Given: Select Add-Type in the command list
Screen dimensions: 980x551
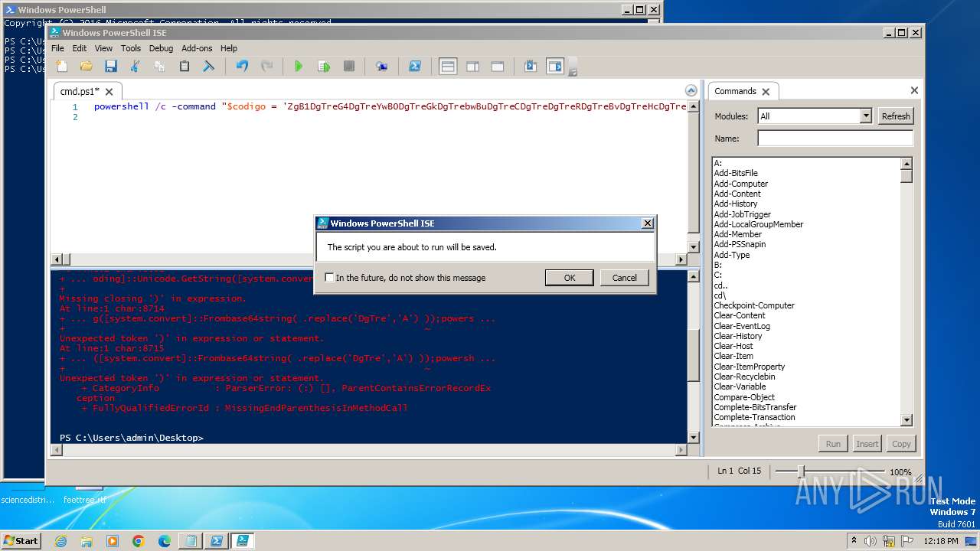Looking at the screenshot, I should 732,255.
